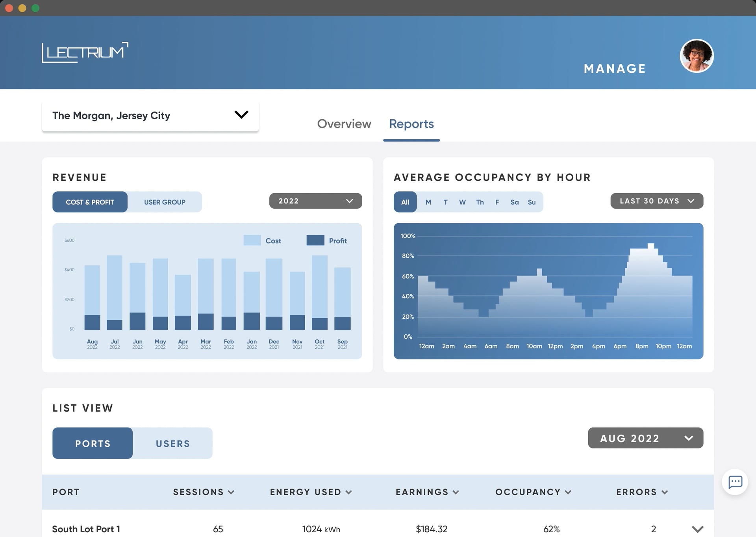Switch list view to Users

coord(172,443)
